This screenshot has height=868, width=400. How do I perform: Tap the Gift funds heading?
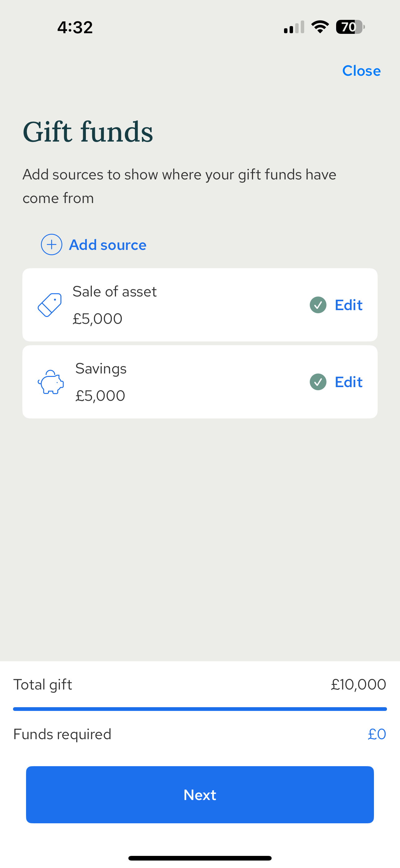(88, 132)
